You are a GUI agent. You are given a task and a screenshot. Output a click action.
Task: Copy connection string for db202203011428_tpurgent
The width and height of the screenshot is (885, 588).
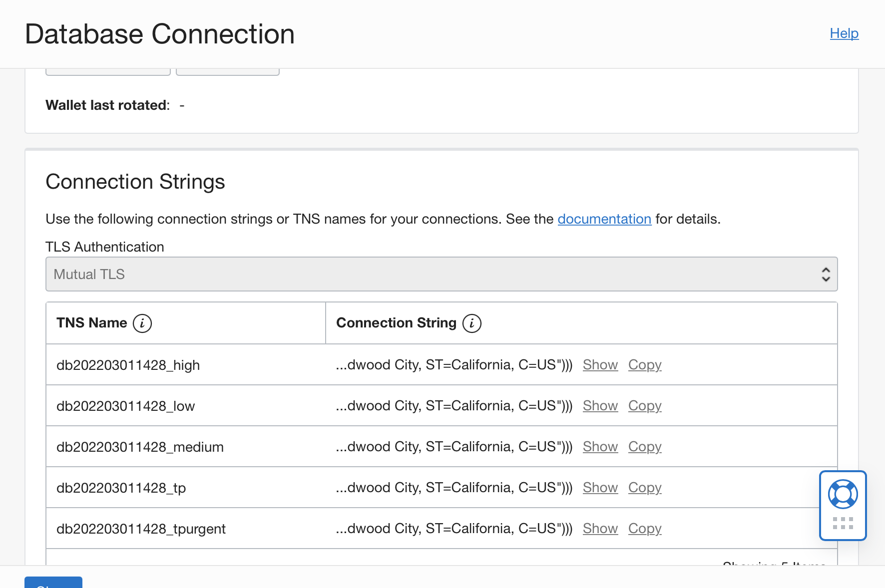click(x=645, y=529)
